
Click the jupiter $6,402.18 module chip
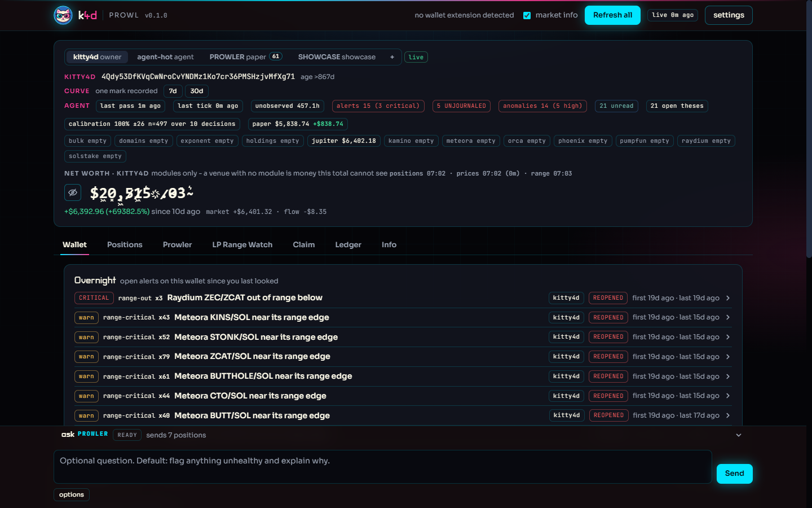click(x=344, y=141)
